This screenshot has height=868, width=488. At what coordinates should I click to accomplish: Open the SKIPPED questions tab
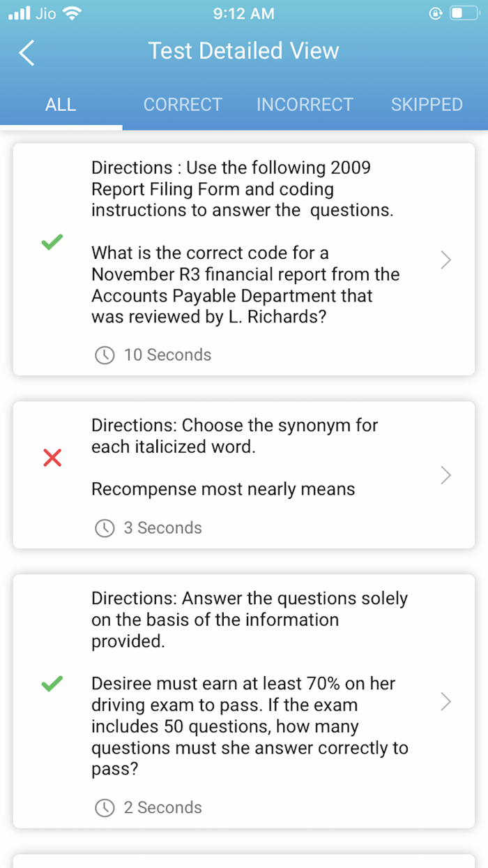click(x=427, y=104)
